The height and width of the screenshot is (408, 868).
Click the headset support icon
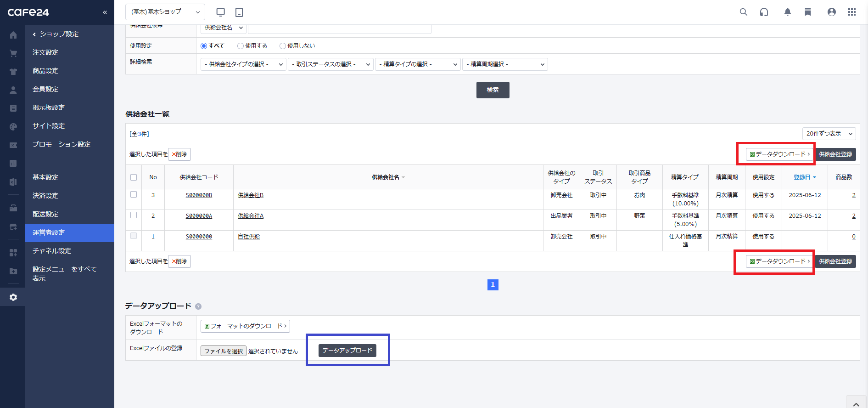(764, 12)
